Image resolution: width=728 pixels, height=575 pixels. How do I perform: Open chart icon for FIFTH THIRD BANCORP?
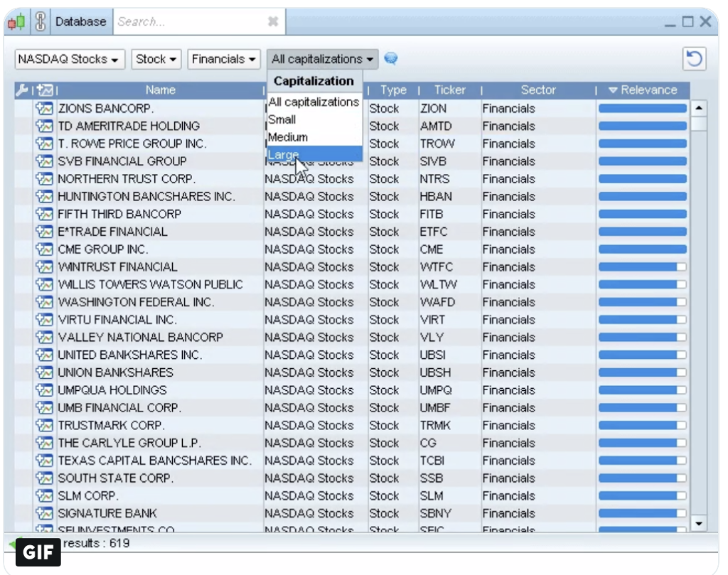(x=44, y=215)
